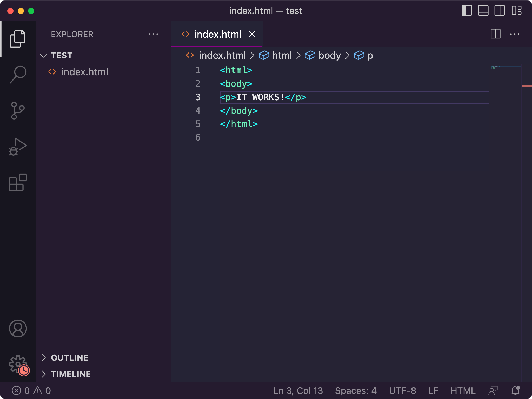This screenshot has width=532, height=399.
Task: Open the Search view
Action: [18, 75]
